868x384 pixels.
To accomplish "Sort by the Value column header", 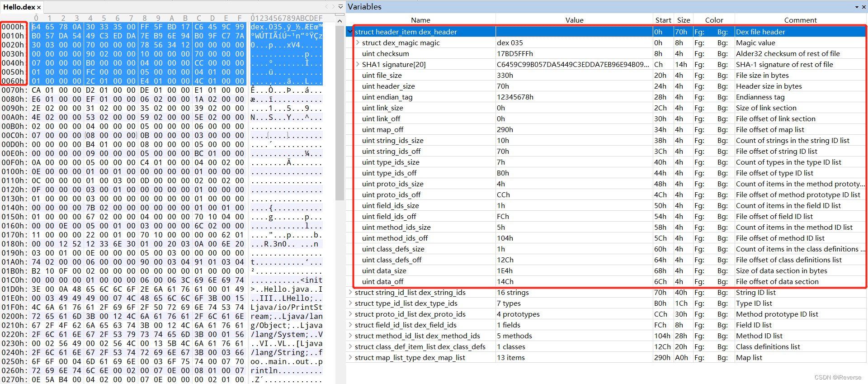I will click(574, 20).
